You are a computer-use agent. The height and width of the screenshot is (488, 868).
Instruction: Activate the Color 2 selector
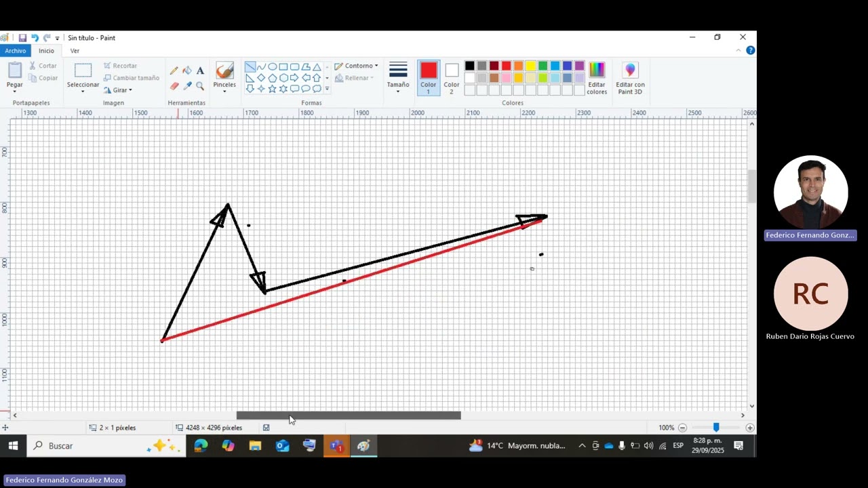pos(452,79)
